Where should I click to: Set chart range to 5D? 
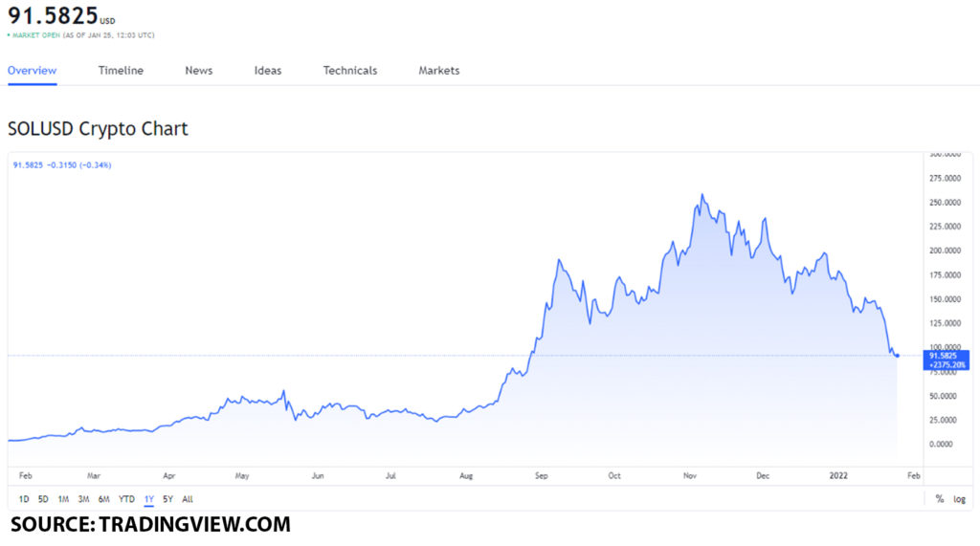pyautogui.click(x=43, y=499)
